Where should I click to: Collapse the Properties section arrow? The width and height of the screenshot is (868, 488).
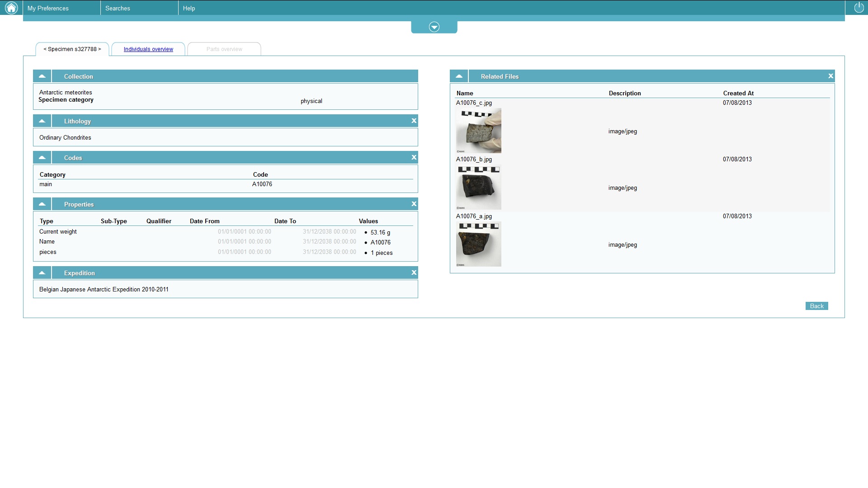[42, 204]
